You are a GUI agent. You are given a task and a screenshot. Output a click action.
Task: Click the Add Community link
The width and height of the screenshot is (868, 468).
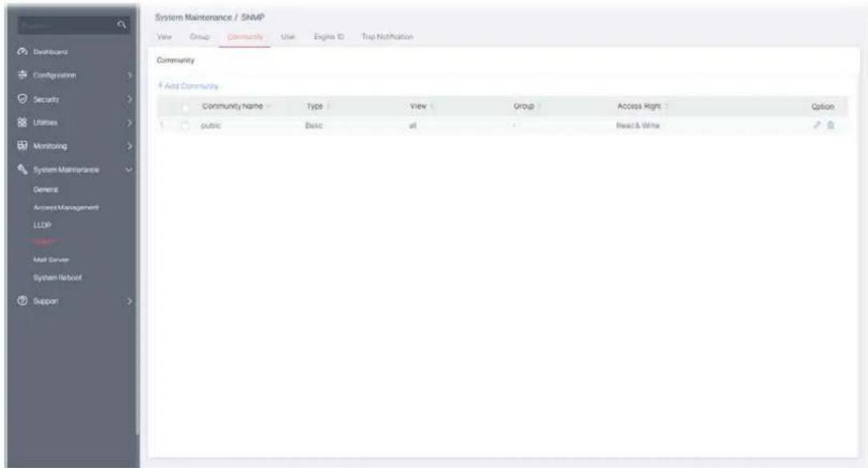[188, 86]
